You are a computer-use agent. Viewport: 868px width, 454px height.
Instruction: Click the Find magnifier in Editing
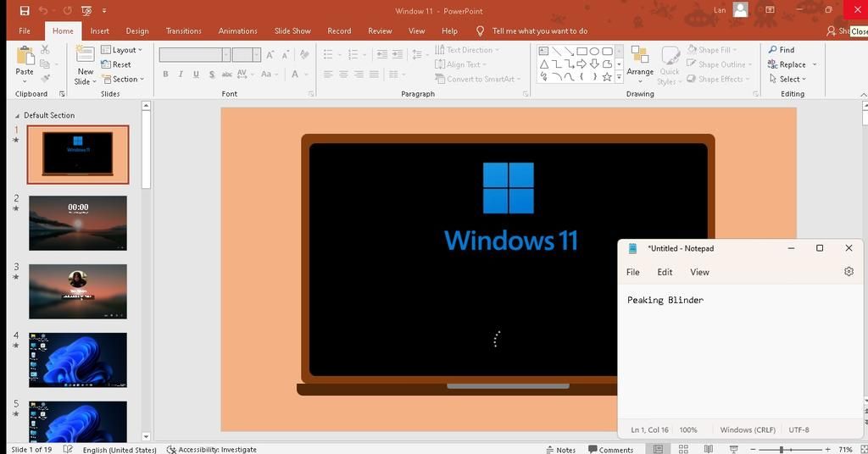point(781,50)
